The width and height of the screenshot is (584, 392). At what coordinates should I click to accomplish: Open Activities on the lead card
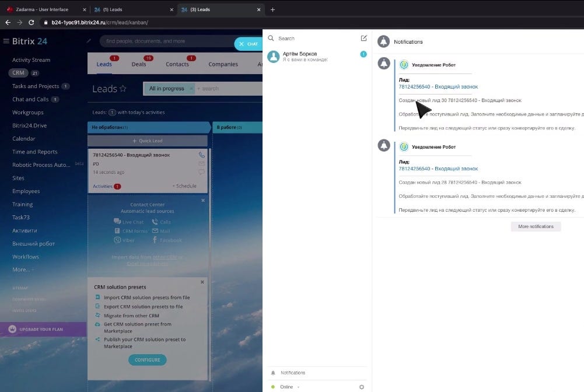click(x=107, y=186)
